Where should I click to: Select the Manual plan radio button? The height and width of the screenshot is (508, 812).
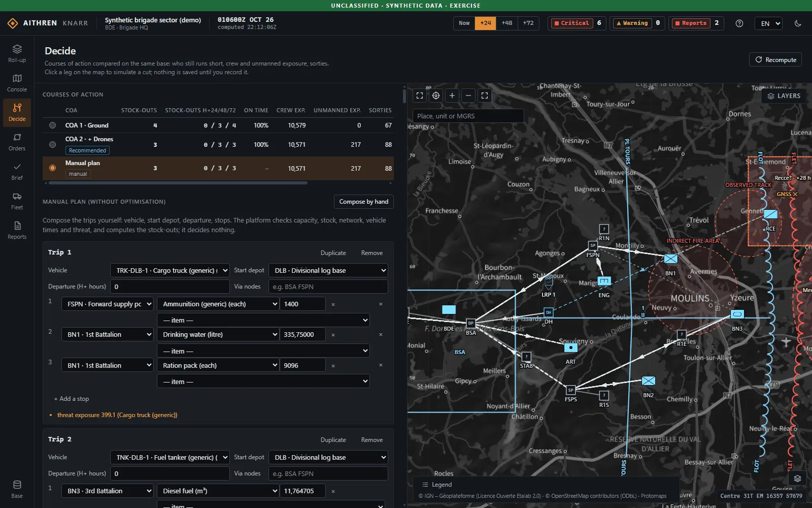(x=52, y=168)
